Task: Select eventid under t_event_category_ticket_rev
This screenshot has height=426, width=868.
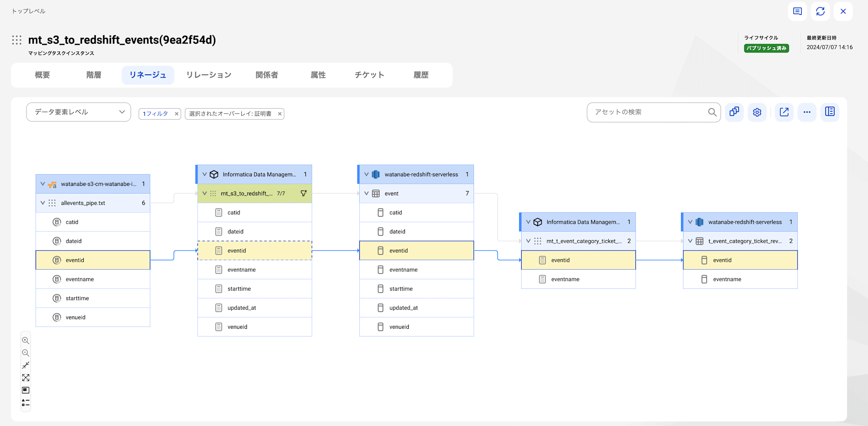Action: coord(740,260)
